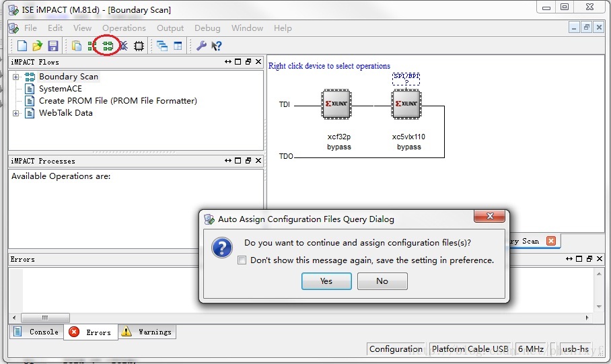Select SystemACE flow item
Image resolution: width=611 pixels, height=364 pixels.
tap(61, 89)
